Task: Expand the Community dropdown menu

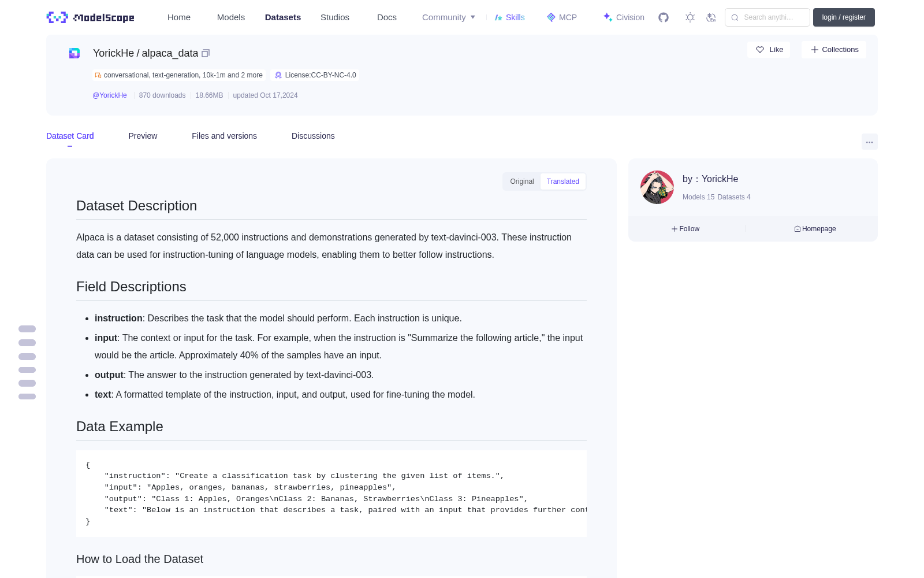Action: click(x=449, y=17)
